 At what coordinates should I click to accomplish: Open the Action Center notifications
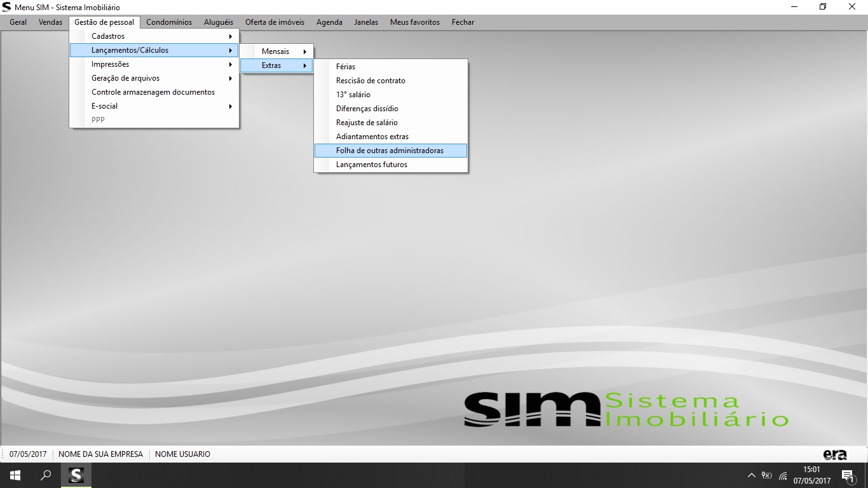(848, 475)
